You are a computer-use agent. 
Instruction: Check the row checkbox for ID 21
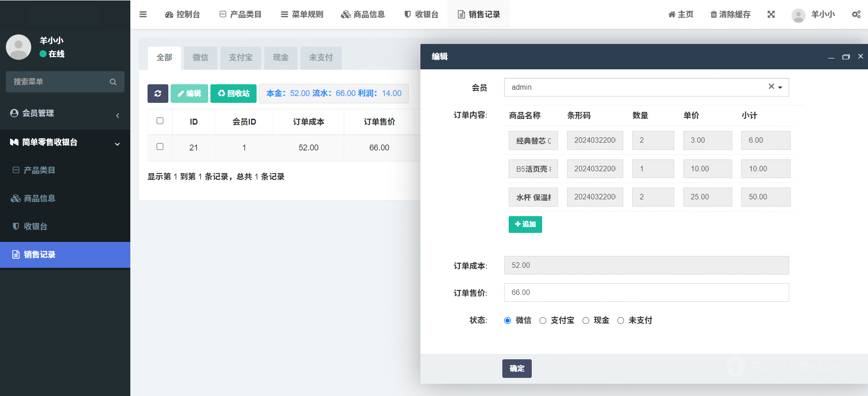tap(160, 147)
